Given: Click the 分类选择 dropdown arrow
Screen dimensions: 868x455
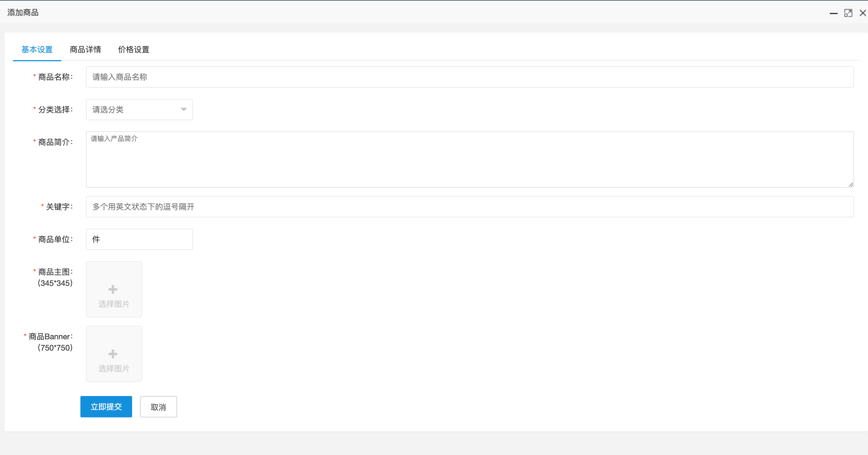Looking at the screenshot, I should click(184, 110).
